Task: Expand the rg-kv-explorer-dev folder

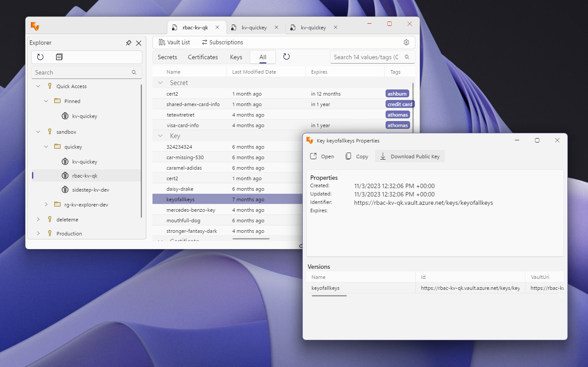Action: [x=46, y=205]
